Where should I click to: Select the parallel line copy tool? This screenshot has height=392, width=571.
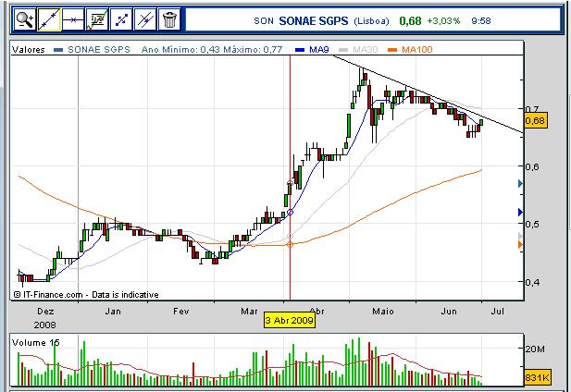[x=145, y=20]
